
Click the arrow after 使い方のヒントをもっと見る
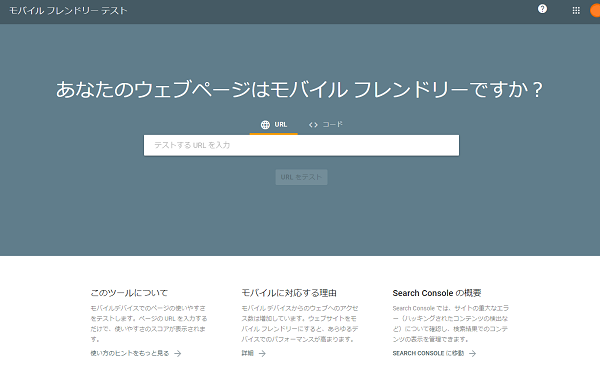tap(178, 354)
